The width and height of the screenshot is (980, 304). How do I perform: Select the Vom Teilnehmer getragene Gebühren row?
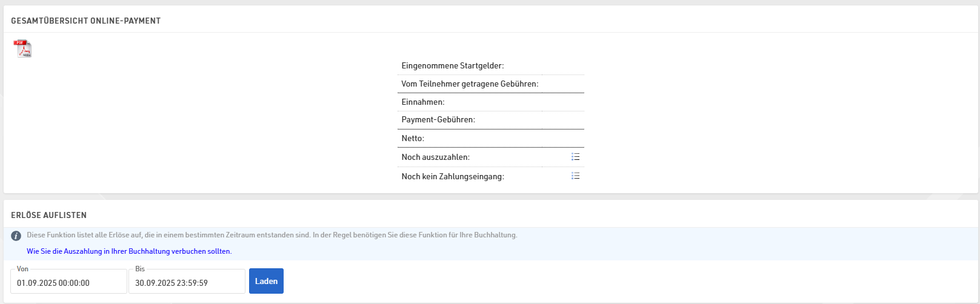(x=469, y=84)
